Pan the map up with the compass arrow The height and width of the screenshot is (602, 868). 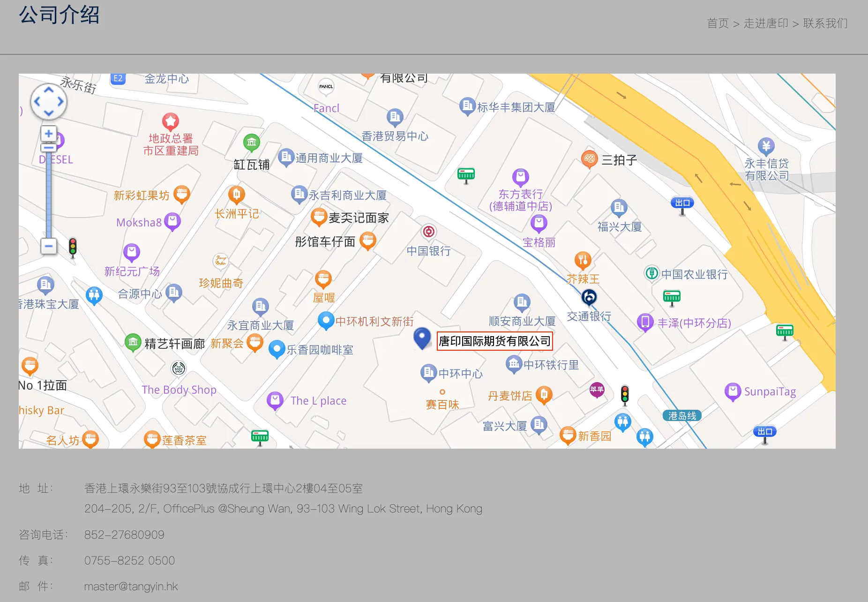(49, 89)
